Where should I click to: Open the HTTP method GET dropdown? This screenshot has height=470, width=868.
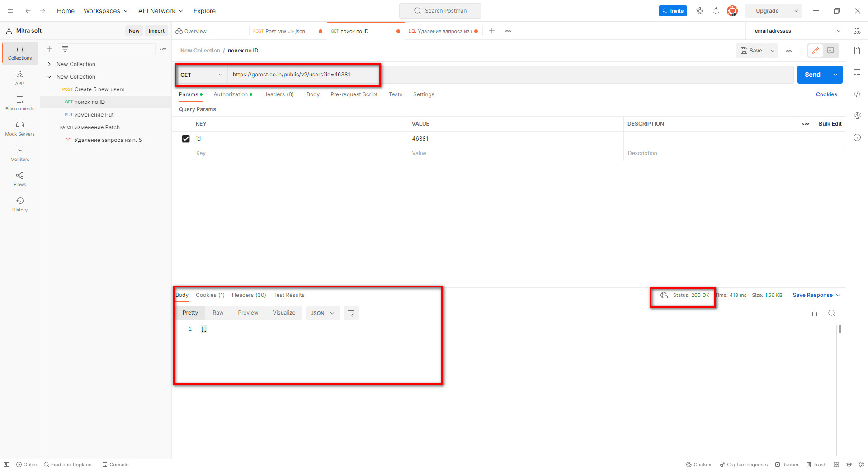201,75
